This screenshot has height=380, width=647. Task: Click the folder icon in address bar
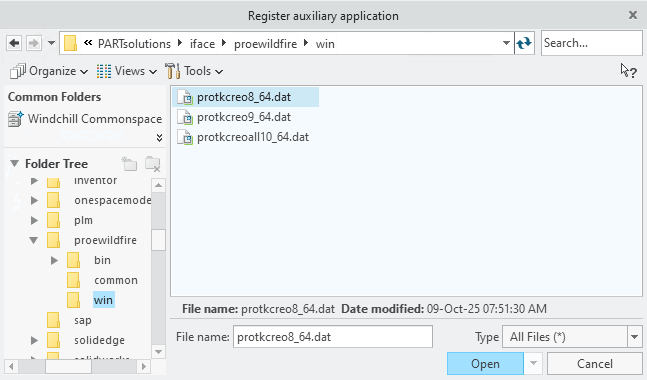coord(71,43)
